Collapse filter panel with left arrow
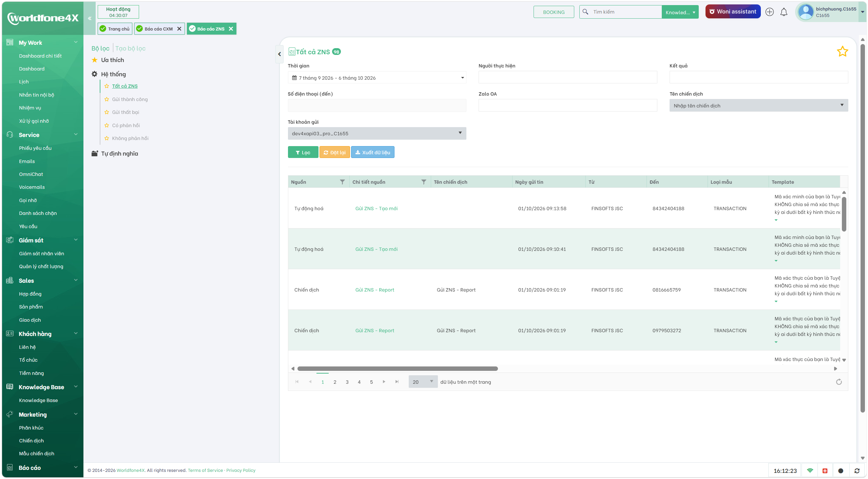This screenshot has height=479, width=868. 279,54
